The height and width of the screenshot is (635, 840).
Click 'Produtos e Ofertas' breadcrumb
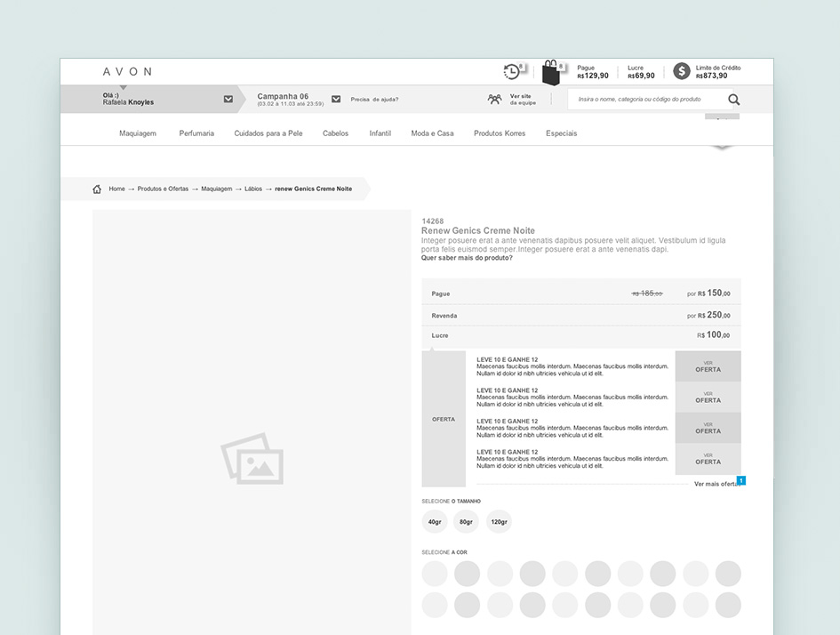(x=163, y=189)
